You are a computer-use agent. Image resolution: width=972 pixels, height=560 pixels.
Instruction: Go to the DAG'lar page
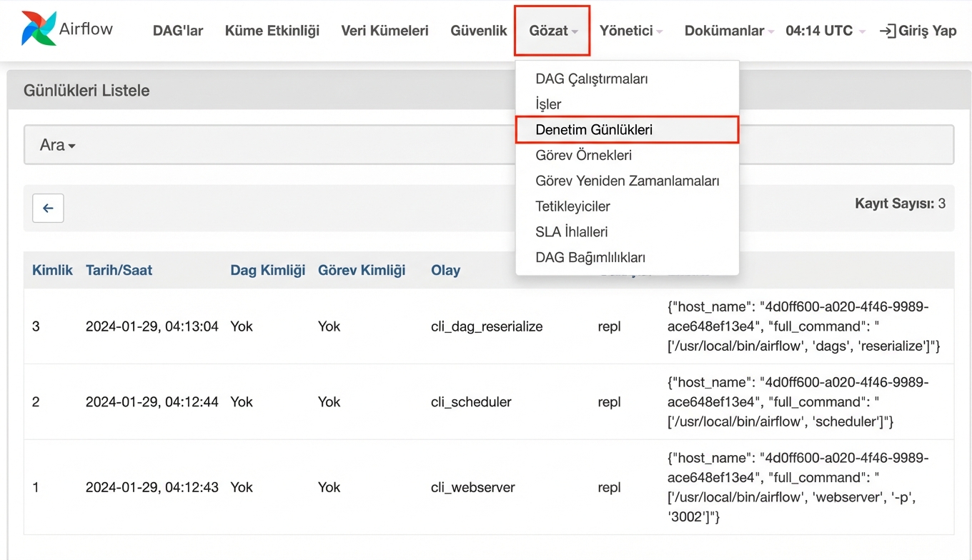point(178,31)
